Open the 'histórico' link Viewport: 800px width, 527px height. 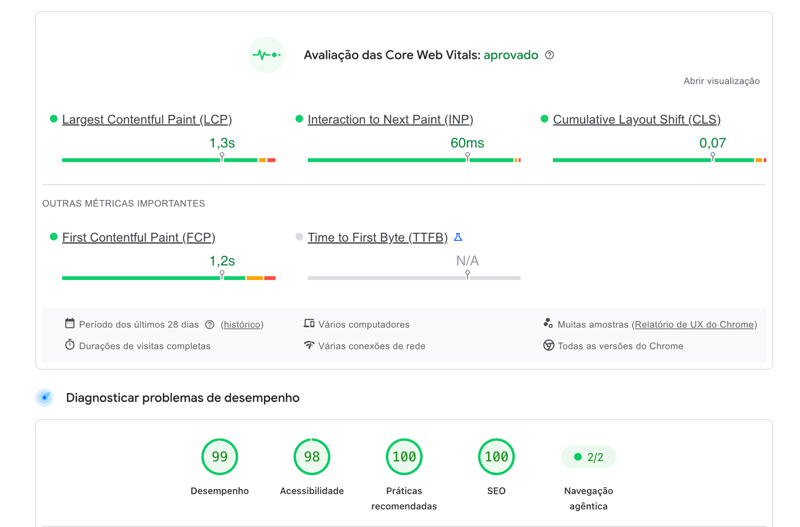point(242,324)
